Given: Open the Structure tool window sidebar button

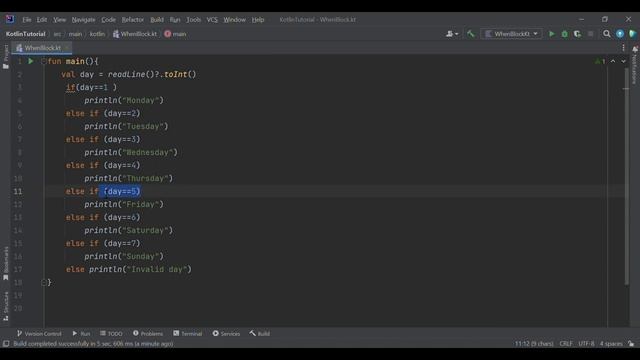Looking at the screenshot, I should click(6, 306).
